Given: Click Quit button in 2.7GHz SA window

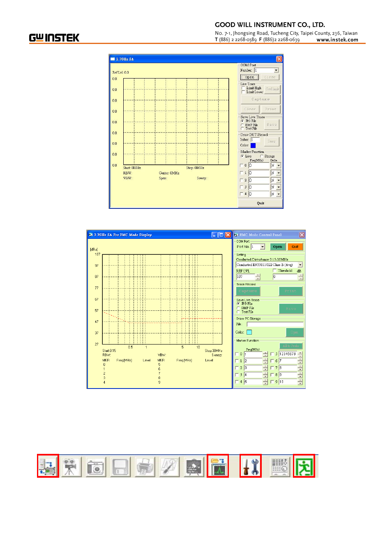Looking at the screenshot, I should pos(261,203).
